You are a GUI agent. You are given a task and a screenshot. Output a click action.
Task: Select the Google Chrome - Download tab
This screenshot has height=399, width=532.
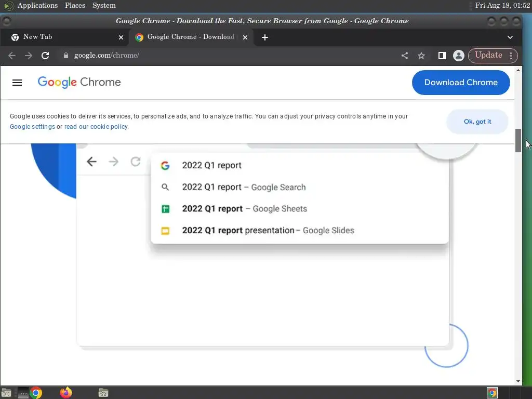192,37
